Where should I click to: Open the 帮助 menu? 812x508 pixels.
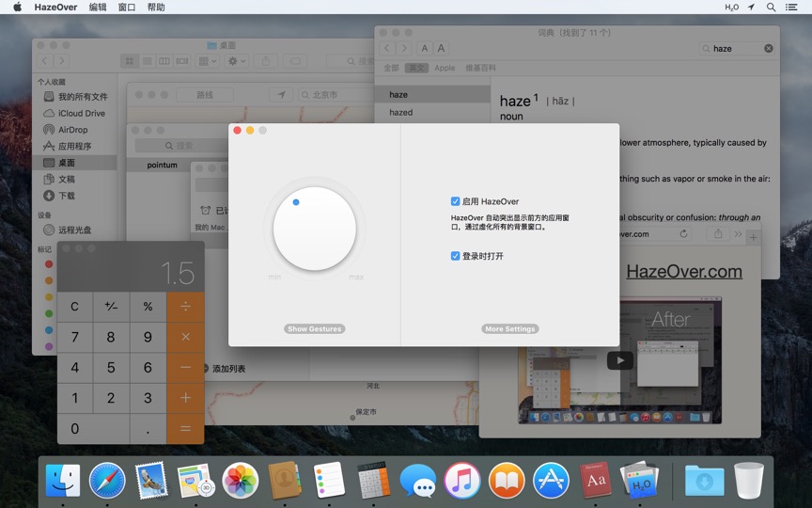click(x=156, y=8)
